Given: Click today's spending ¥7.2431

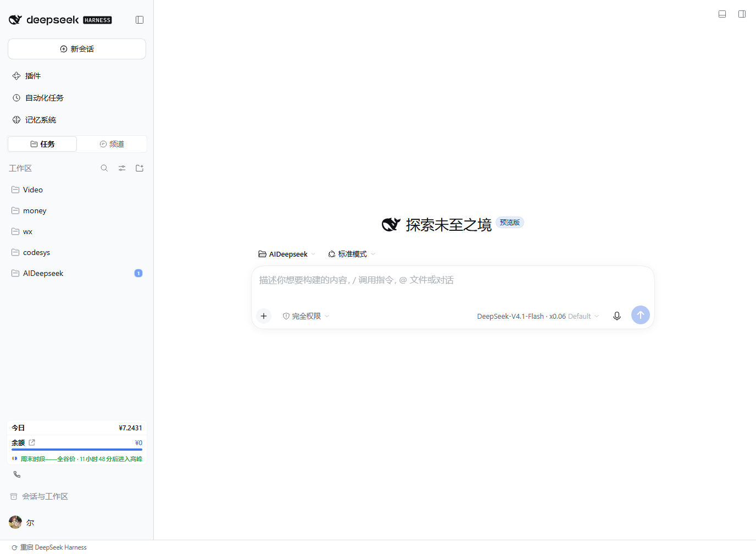Looking at the screenshot, I should coord(130,428).
